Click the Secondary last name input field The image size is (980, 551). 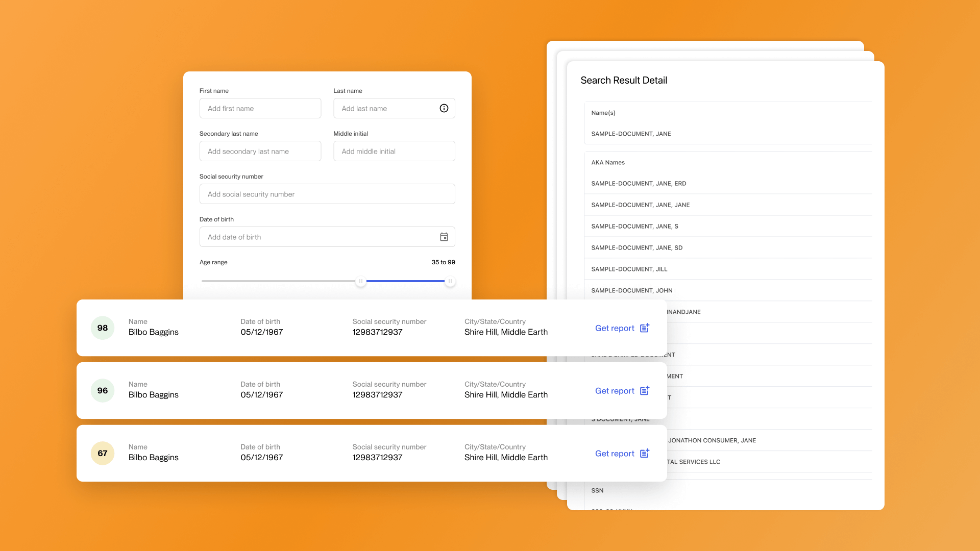(x=260, y=151)
